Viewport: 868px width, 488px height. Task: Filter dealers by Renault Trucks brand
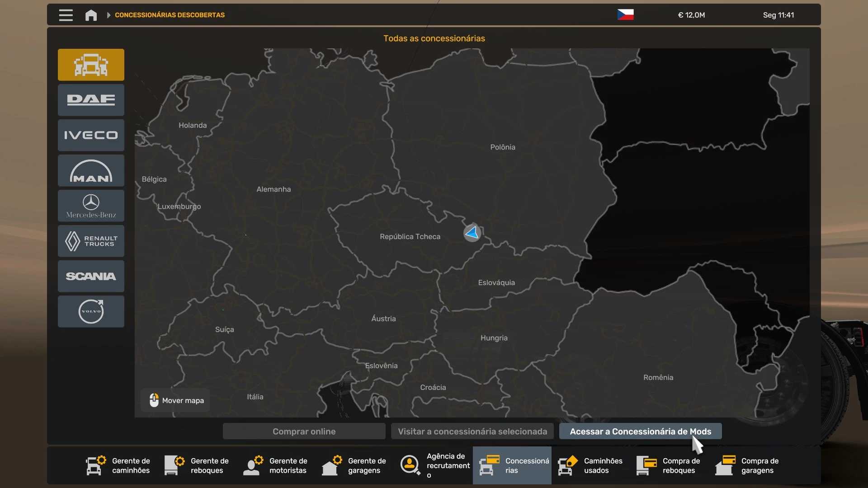pos(91,241)
